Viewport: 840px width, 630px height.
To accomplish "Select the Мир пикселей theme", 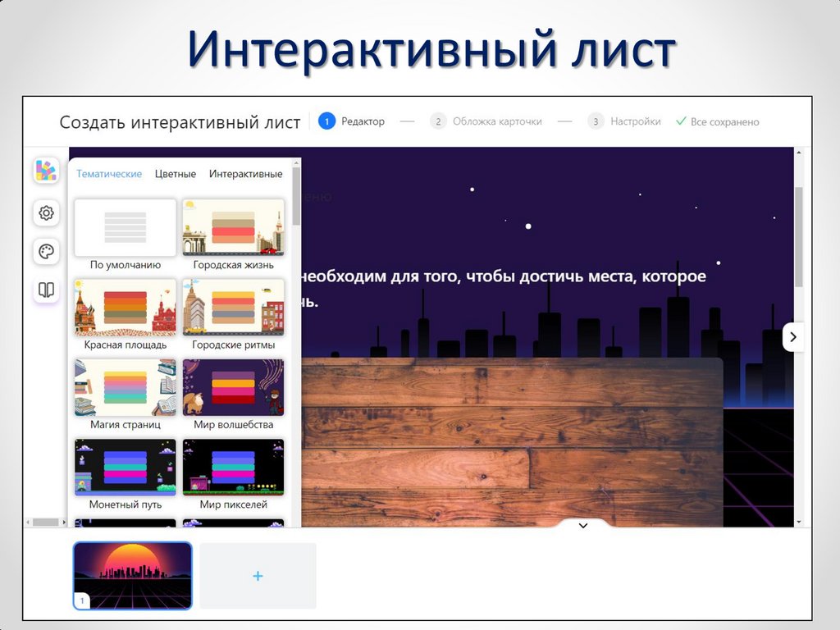I will coord(233,474).
